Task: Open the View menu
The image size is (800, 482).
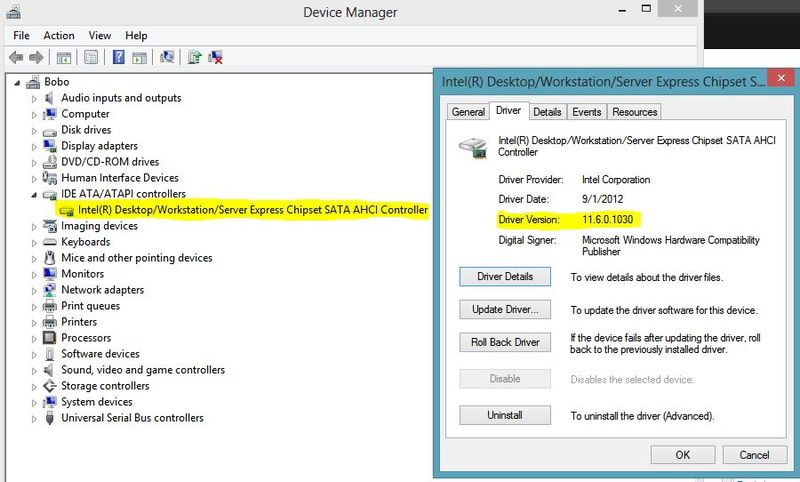Action: coord(99,36)
